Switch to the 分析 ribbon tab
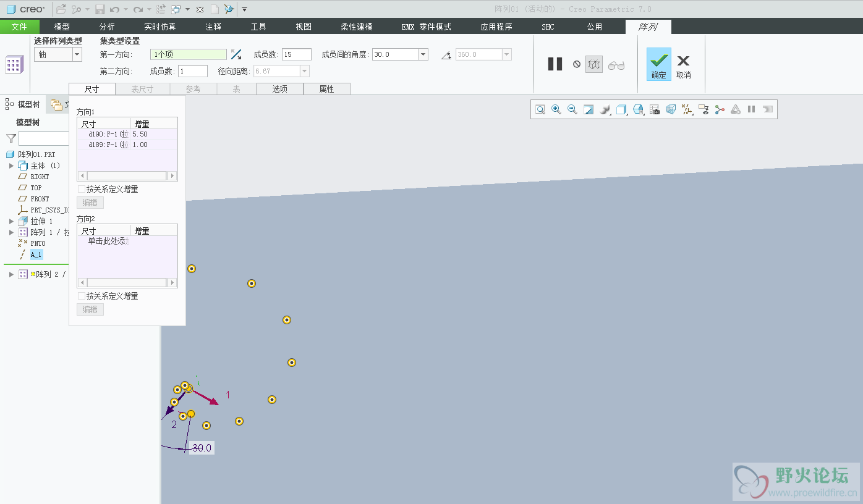 click(107, 27)
